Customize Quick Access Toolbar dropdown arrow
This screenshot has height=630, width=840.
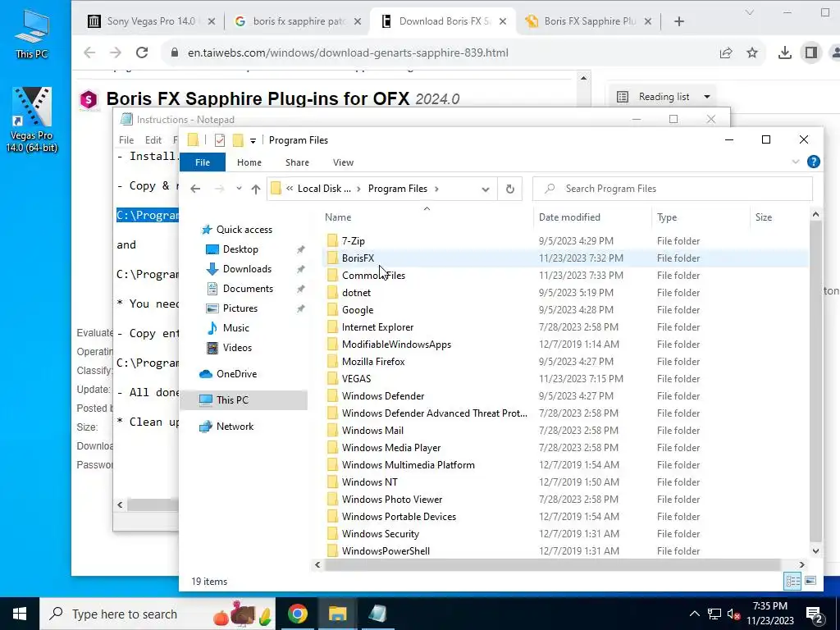pyautogui.click(x=253, y=141)
